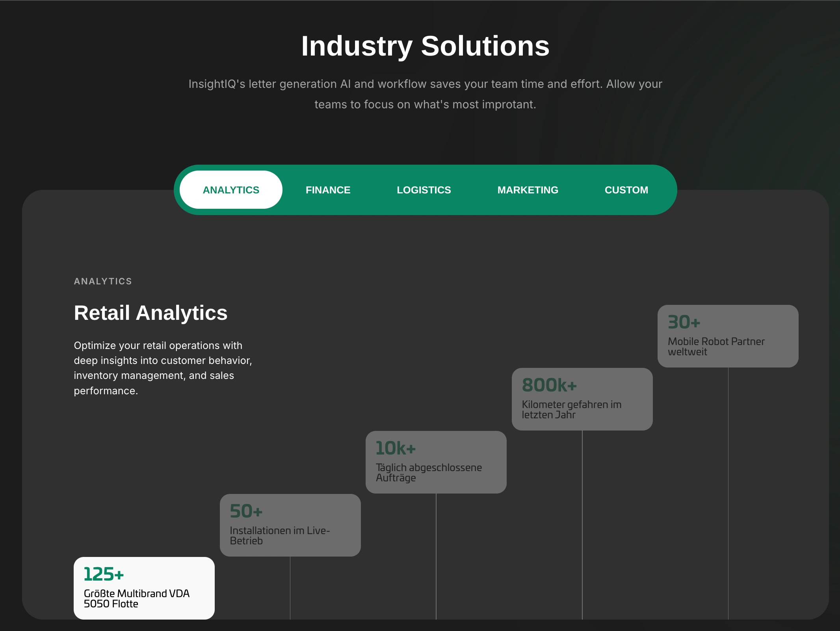Click the 30+ Mobile Robot Partner card
840x631 pixels.
[x=728, y=336]
